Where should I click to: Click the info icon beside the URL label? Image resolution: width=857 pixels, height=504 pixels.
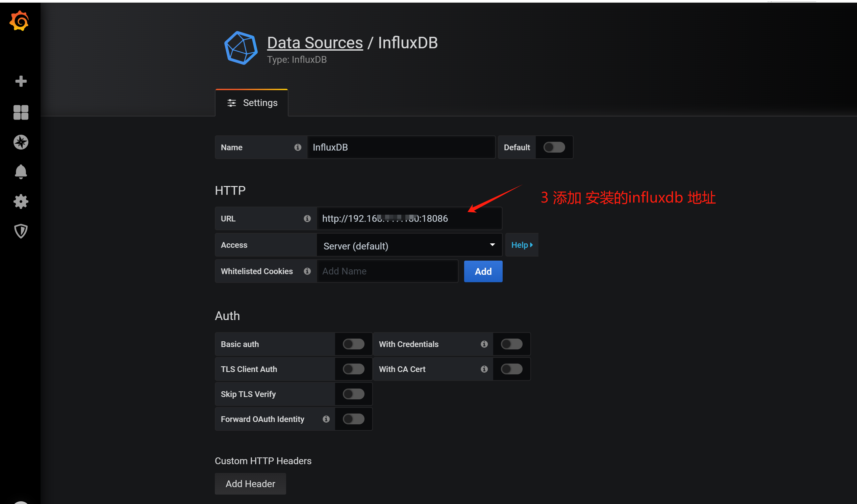pyautogui.click(x=307, y=218)
